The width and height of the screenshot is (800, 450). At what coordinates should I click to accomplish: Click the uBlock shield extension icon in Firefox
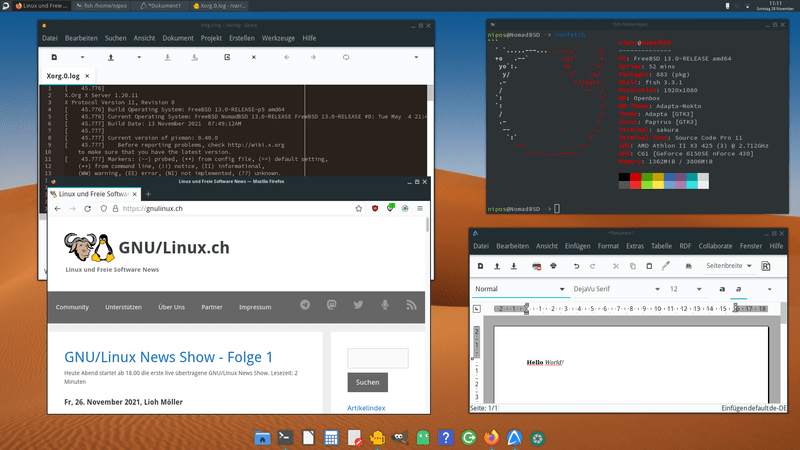(x=375, y=208)
